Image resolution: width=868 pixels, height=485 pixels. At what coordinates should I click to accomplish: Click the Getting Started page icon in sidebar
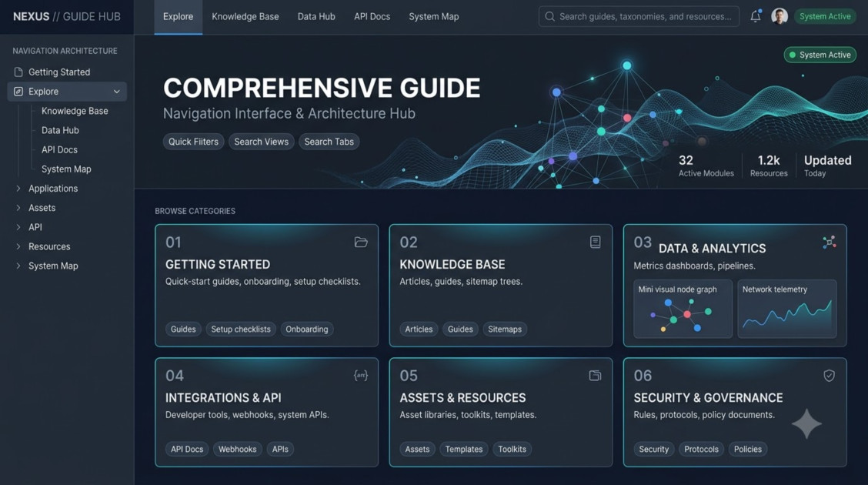(x=18, y=72)
